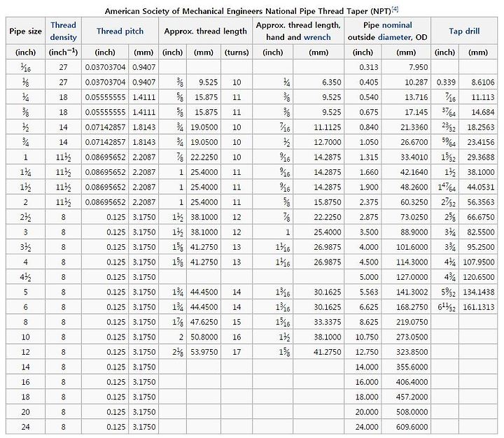Open citation reference [4] in title
This screenshot has height=438, width=504.
pyautogui.click(x=395, y=9)
